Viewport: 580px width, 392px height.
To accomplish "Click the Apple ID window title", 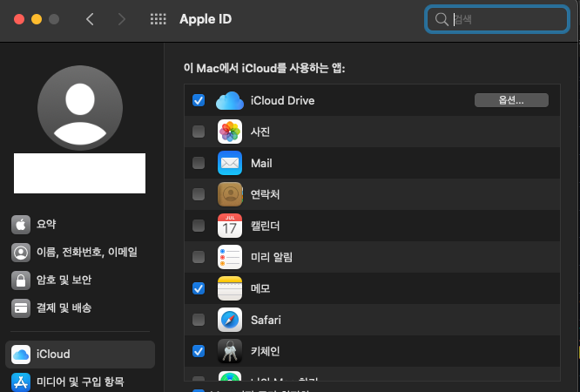I will coord(206,19).
